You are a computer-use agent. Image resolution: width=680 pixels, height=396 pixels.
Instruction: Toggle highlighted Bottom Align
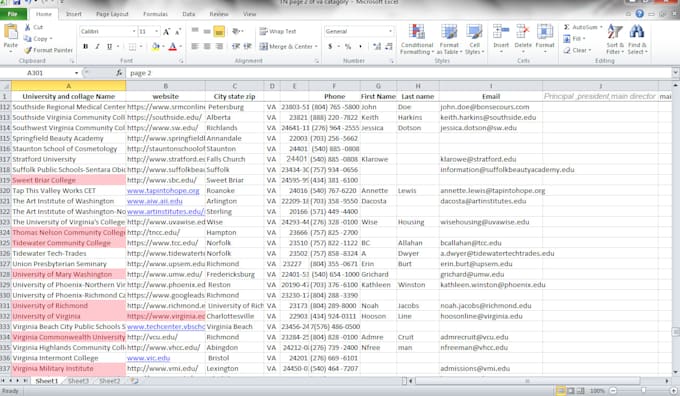click(x=219, y=31)
